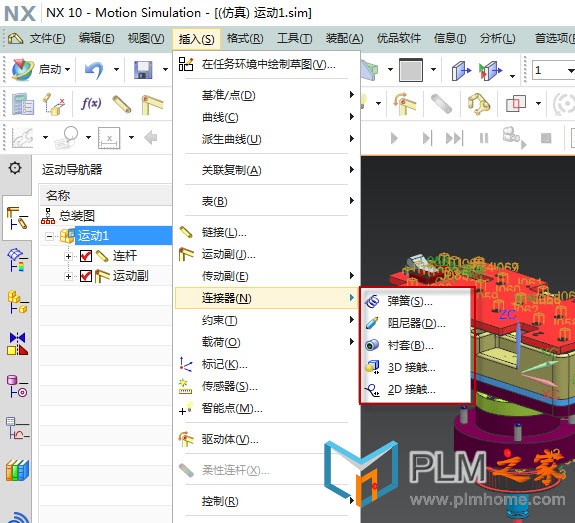Open the 格式(R) menu
Viewport: 575px width, 523px height.
pyautogui.click(x=245, y=39)
